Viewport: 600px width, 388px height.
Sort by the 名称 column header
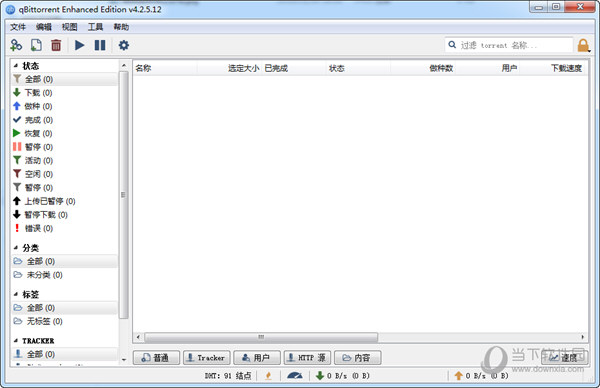(165, 68)
